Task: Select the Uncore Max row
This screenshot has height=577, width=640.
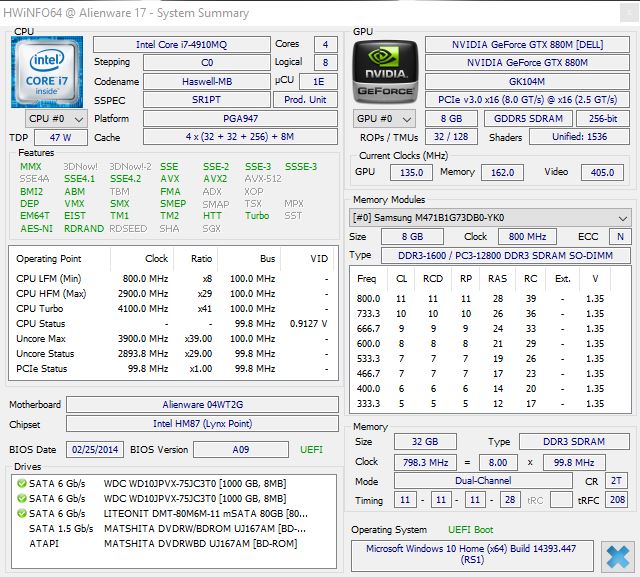Action: (x=173, y=339)
